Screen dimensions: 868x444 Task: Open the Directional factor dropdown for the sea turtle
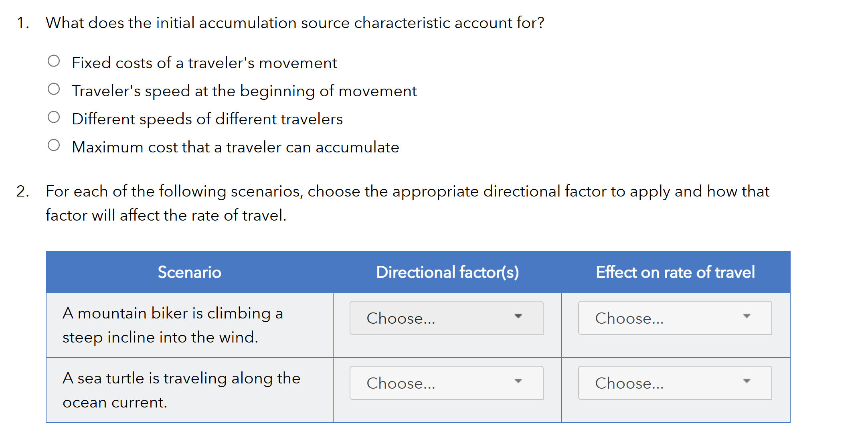pyautogui.click(x=446, y=383)
